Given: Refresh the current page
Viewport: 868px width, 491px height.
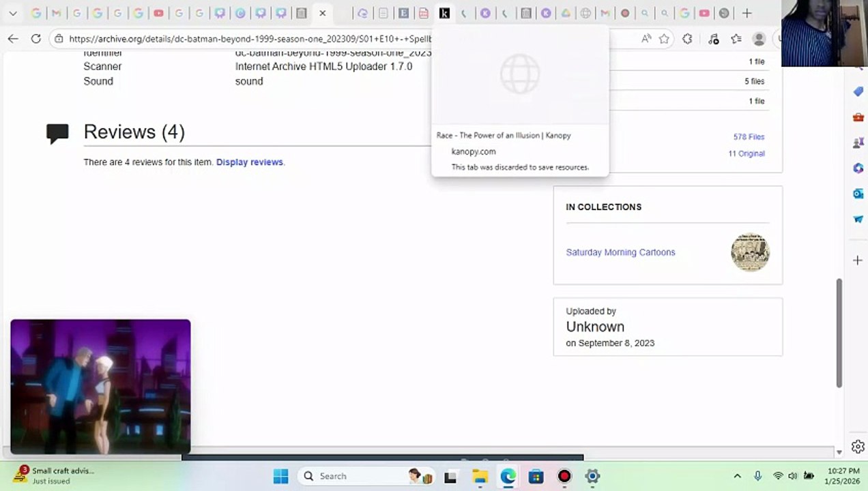Looking at the screenshot, I should (x=36, y=39).
